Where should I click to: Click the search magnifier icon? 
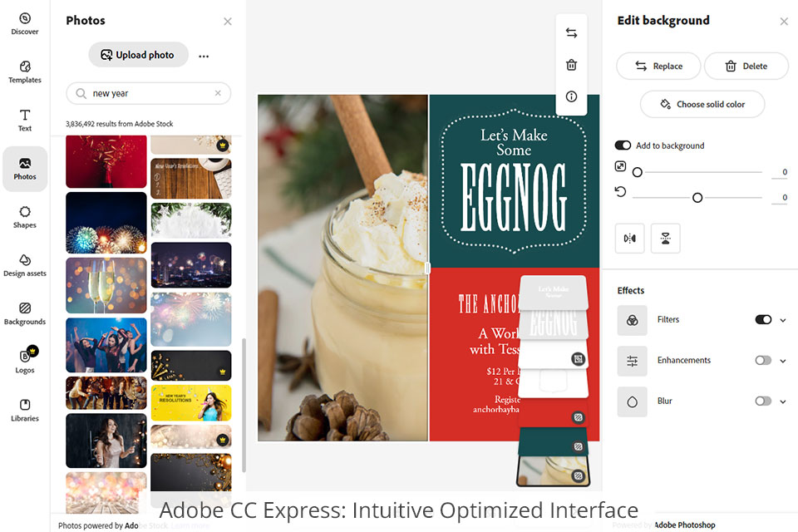81,93
